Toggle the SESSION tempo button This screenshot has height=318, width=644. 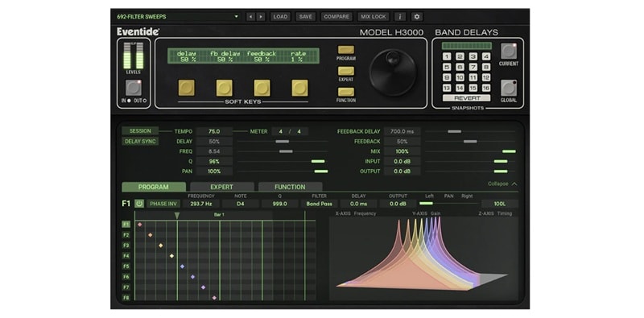[x=140, y=131]
